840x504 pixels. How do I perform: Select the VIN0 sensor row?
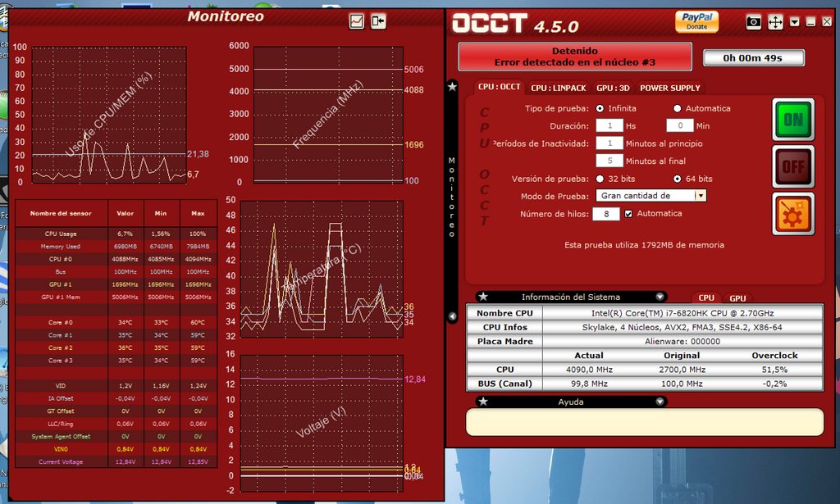click(116, 449)
